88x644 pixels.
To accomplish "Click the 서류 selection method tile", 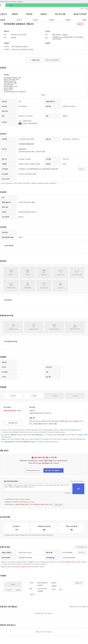I will [x=13, y=396].
